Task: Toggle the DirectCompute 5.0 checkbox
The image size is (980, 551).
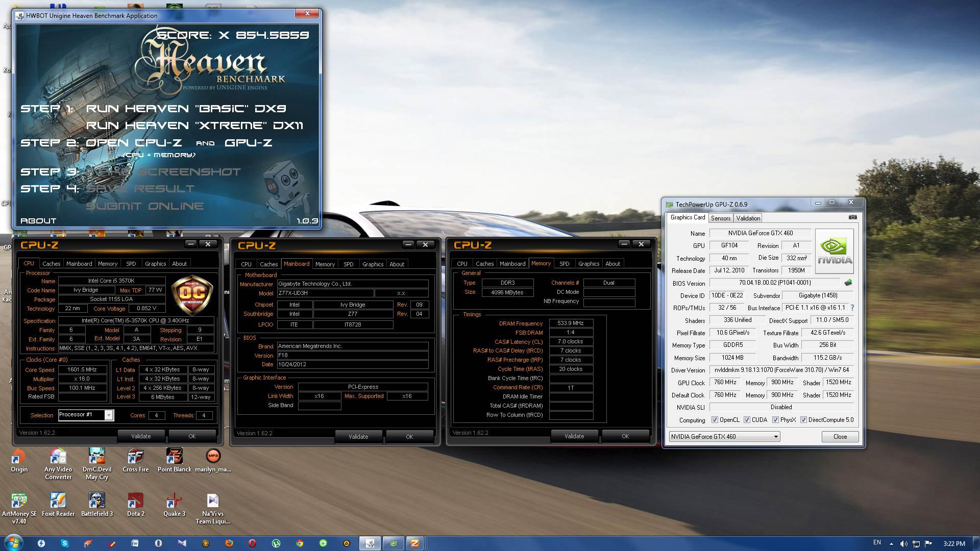Action: tap(803, 420)
